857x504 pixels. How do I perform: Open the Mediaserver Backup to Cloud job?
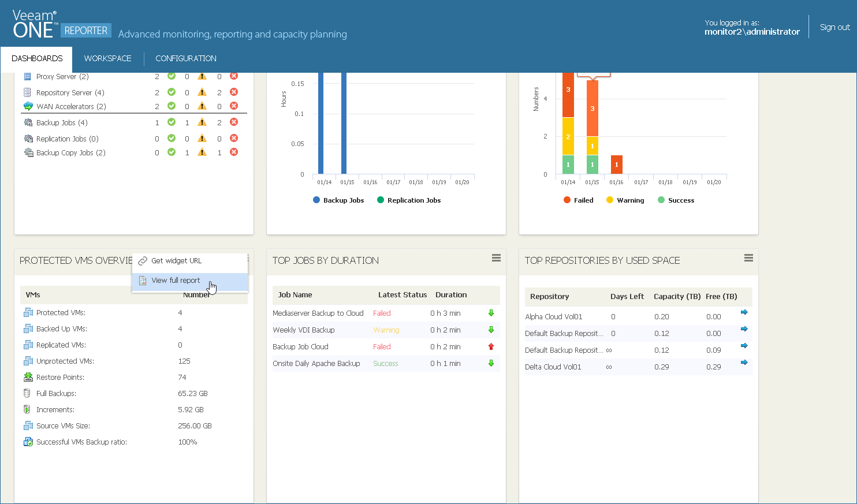point(318,313)
